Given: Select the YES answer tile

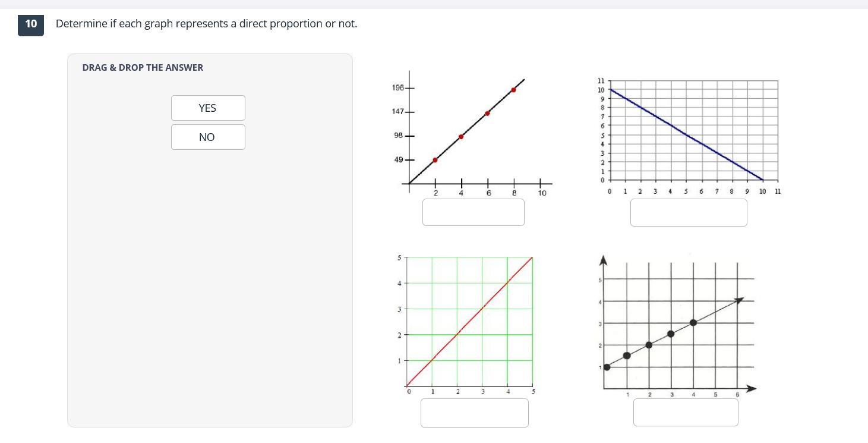Looking at the screenshot, I should [x=208, y=108].
